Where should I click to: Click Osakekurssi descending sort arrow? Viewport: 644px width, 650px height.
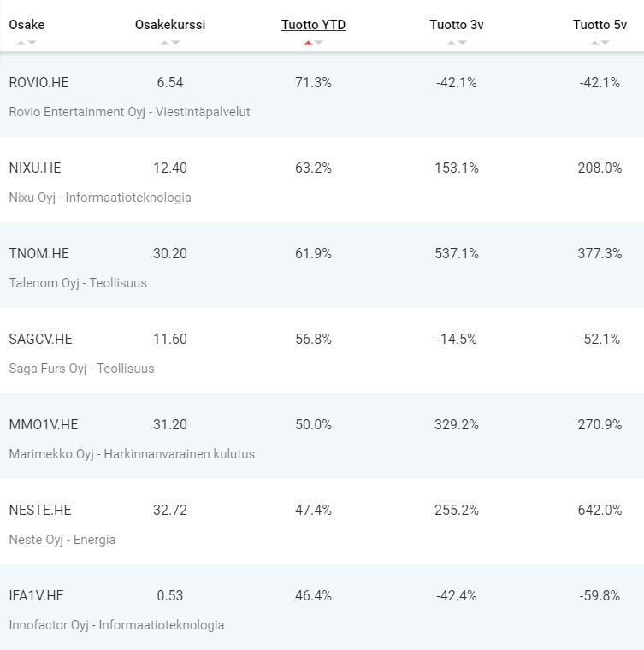click(x=175, y=42)
